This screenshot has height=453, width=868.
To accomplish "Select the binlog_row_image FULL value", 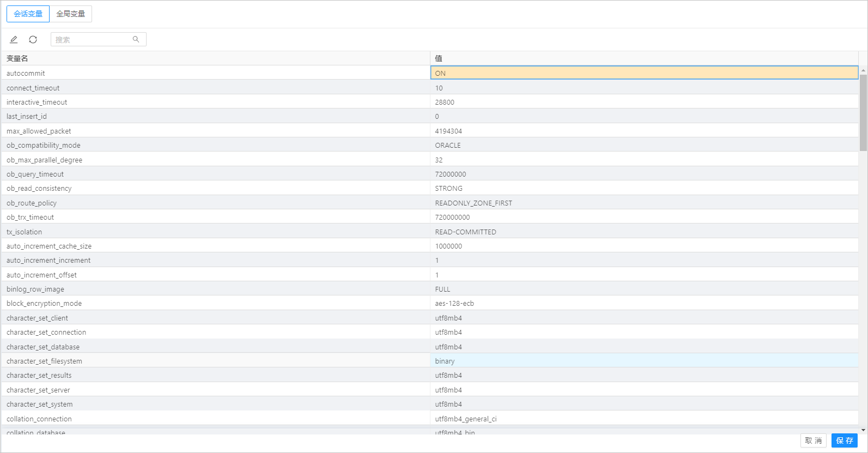I will click(644, 289).
